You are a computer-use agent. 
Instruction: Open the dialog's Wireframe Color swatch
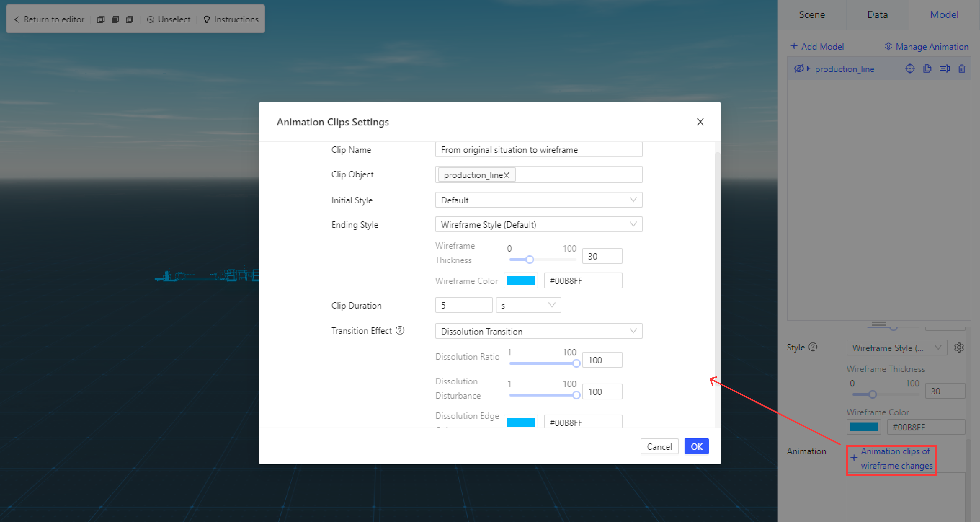[520, 281]
